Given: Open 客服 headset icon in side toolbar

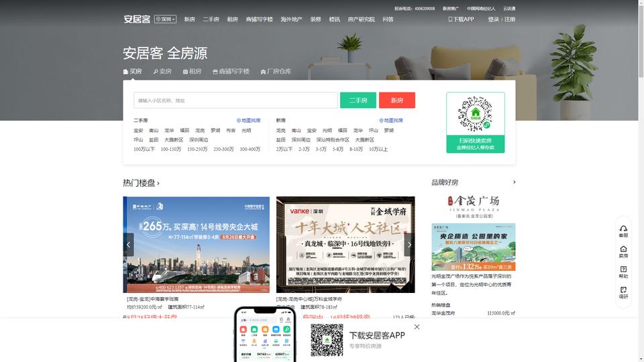Looking at the screenshot, I should pyautogui.click(x=623, y=231).
